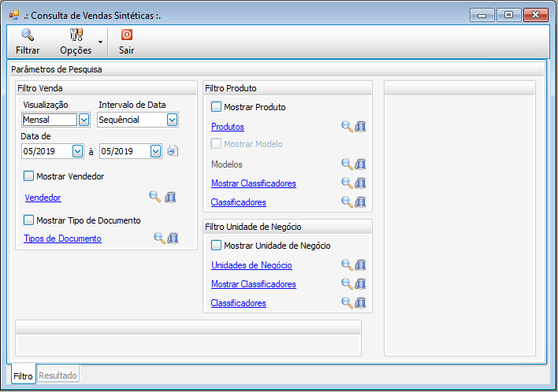This screenshot has height=392, width=558.
Task: Maximize the Consulta de Vendas Sintéticas window
Action: [508, 15]
